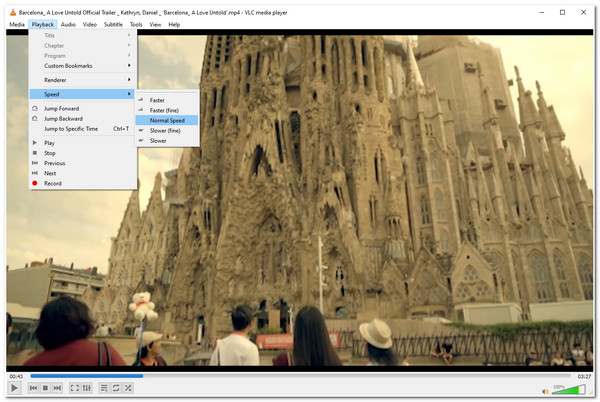The image size is (600, 402).
Task: Stop playback using toolbar stop button
Action: click(x=45, y=388)
